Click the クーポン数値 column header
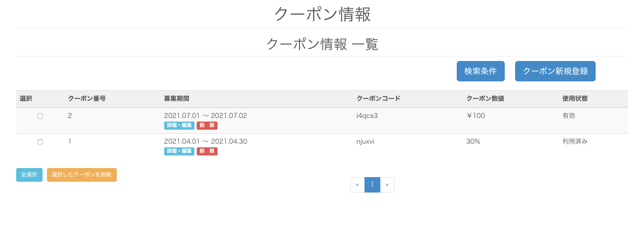The height and width of the screenshot is (235, 644). 485,99
